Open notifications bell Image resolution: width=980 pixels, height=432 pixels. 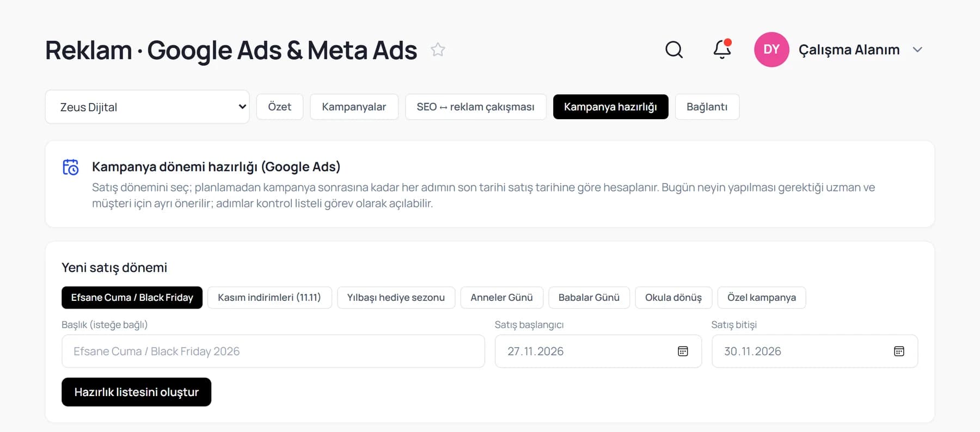[722, 49]
